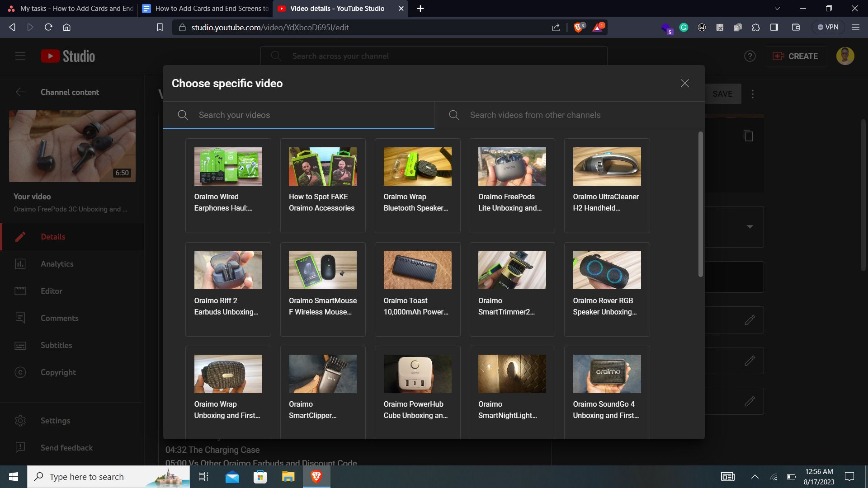Screen dimensions: 868x488
Task: Click the Search your videos field
Action: point(298,115)
